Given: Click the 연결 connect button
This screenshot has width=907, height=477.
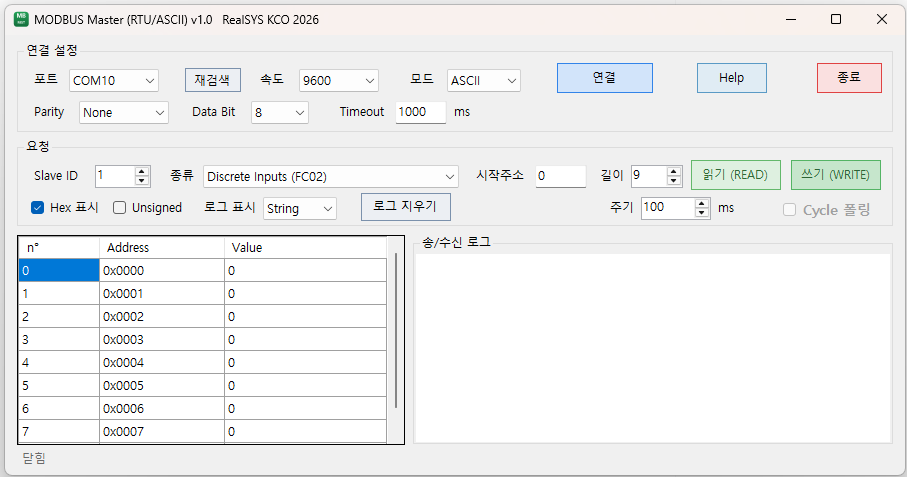Looking at the screenshot, I should (x=604, y=78).
